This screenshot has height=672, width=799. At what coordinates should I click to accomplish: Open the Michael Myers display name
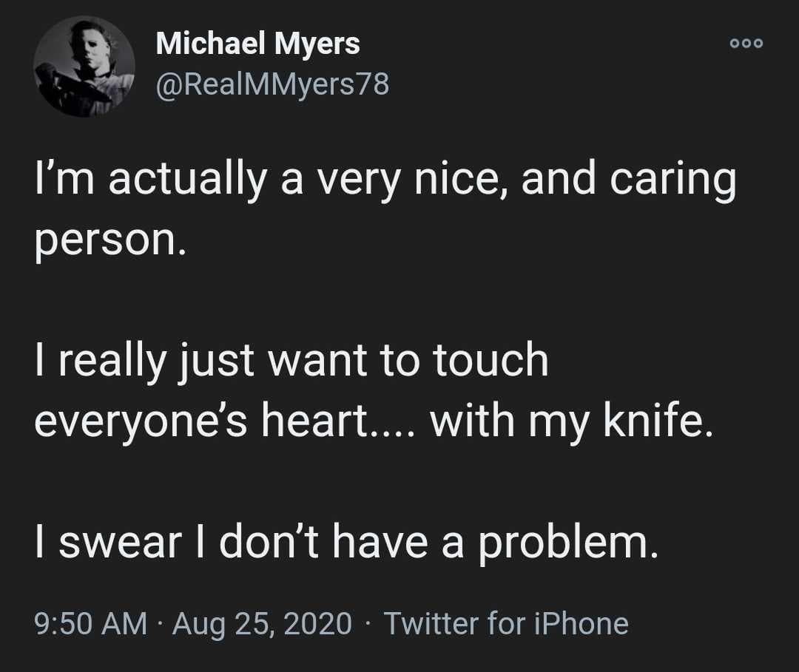coord(257,44)
